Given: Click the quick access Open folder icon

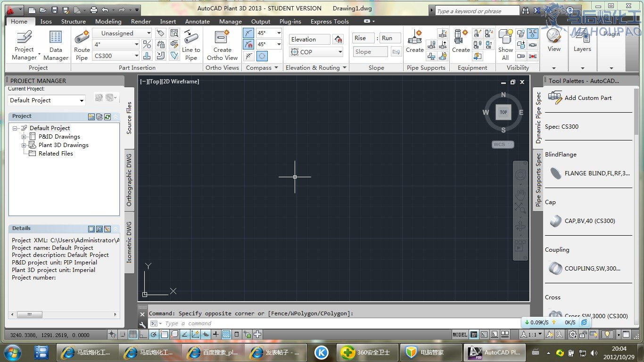Looking at the screenshot, I should [43, 9].
